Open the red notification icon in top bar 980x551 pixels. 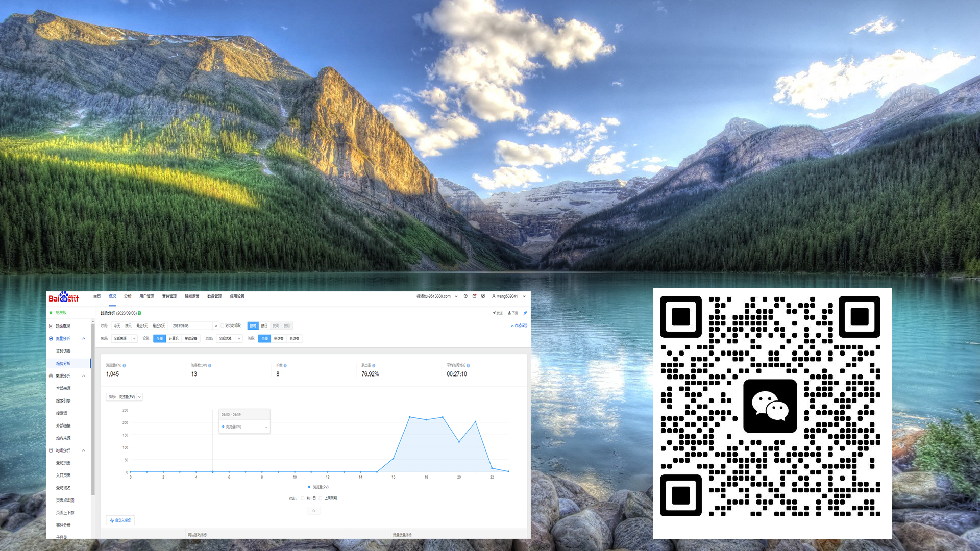tap(474, 296)
